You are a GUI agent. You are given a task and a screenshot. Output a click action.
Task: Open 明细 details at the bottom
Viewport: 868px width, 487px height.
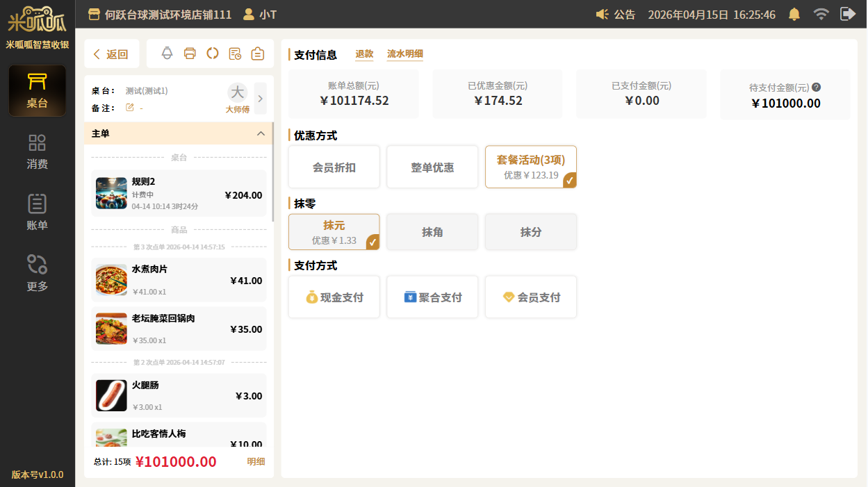[256, 462]
